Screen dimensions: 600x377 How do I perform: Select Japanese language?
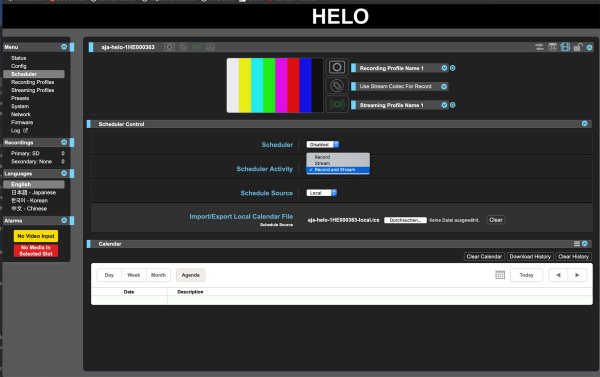pos(33,193)
